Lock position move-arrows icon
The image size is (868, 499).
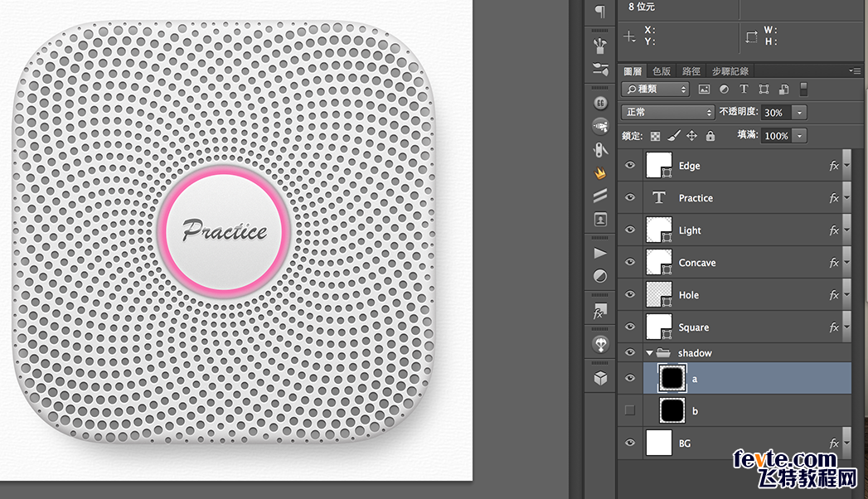[692, 136]
